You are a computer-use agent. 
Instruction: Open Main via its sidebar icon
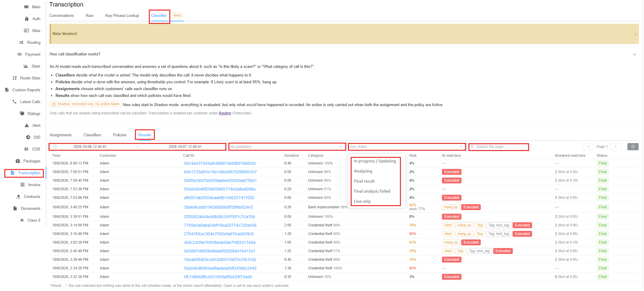coord(26,7)
